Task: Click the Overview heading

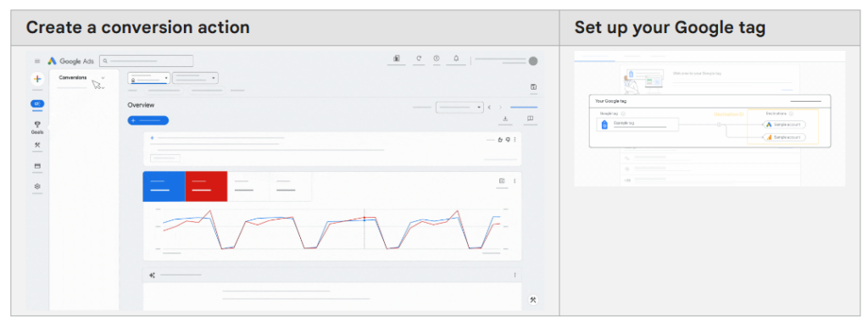Action: (x=142, y=105)
